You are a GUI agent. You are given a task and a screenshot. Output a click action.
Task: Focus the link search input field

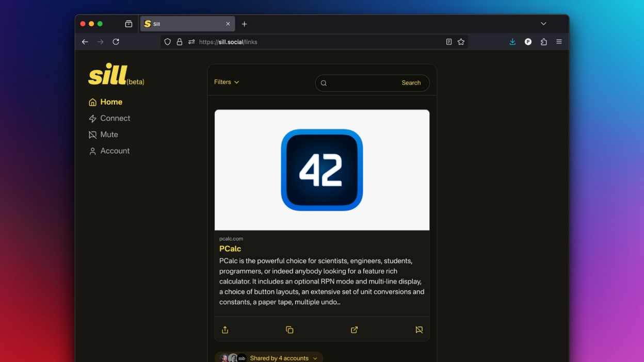click(x=361, y=83)
